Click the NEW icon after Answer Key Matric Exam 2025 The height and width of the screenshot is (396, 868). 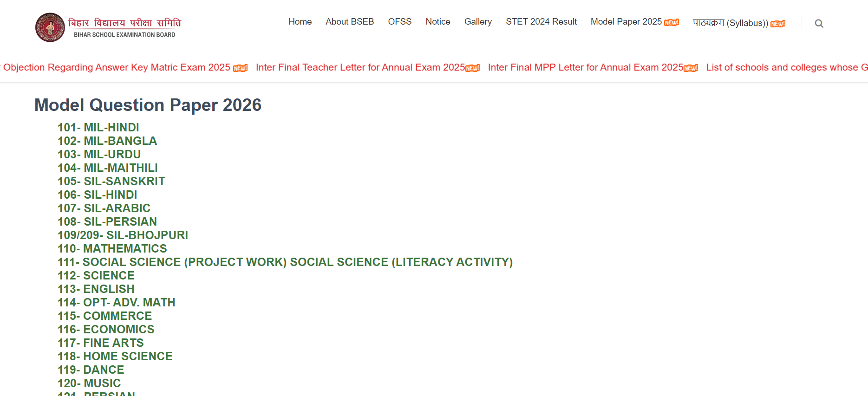click(241, 68)
